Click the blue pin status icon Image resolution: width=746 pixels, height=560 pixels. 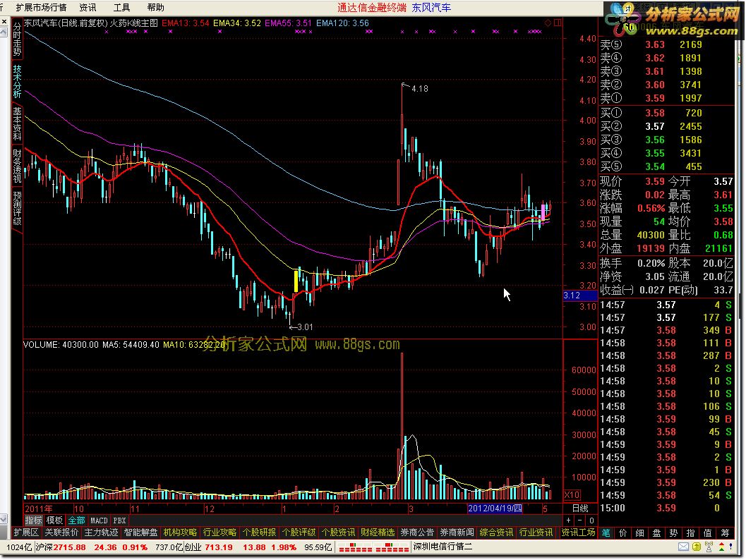coord(731,547)
